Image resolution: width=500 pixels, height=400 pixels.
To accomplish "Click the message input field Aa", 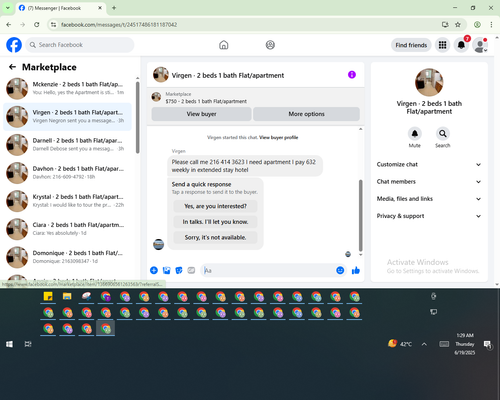I will [x=268, y=270].
